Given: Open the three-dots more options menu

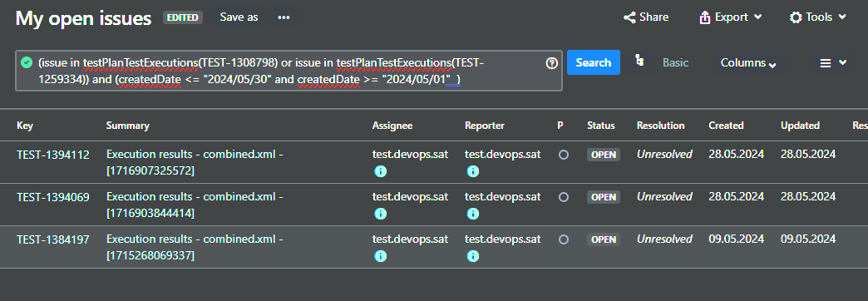Looking at the screenshot, I should [284, 17].
